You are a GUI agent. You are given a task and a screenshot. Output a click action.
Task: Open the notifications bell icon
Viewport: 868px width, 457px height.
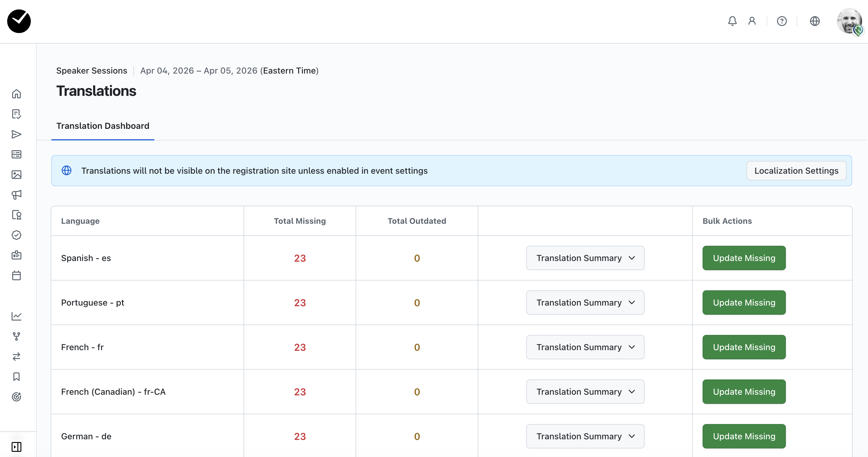pyautogui.click(x=732, y=21)
